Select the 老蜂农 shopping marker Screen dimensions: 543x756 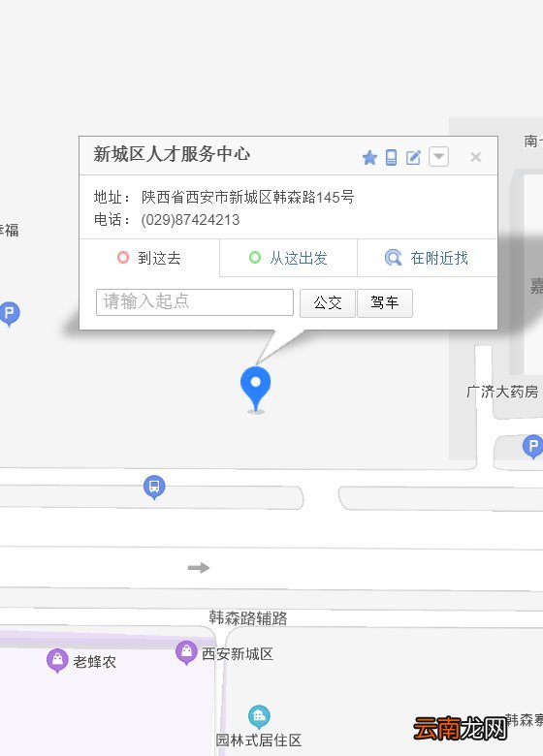57,661
